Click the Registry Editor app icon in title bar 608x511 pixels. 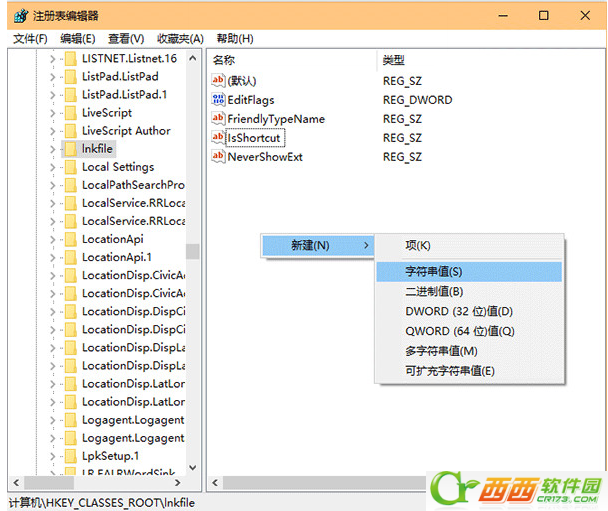pos(21,16)
